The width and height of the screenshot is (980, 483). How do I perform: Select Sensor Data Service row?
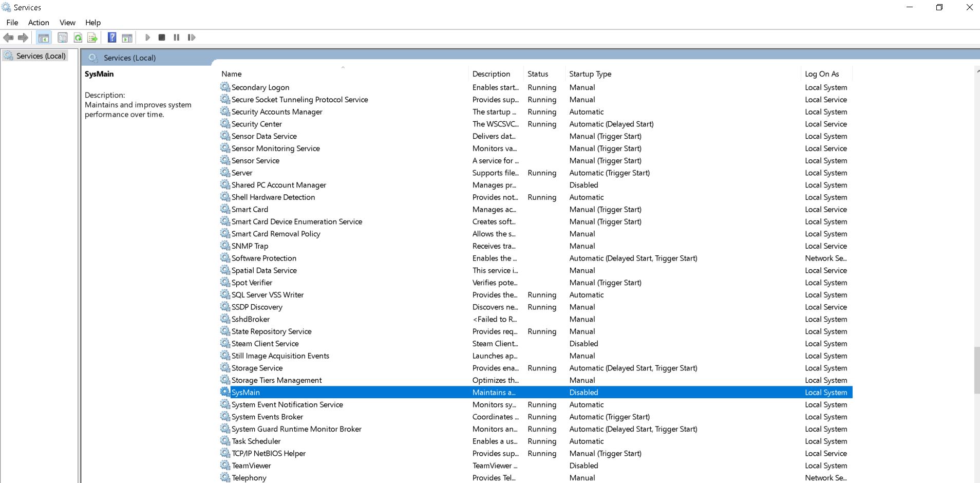[536, 136]
